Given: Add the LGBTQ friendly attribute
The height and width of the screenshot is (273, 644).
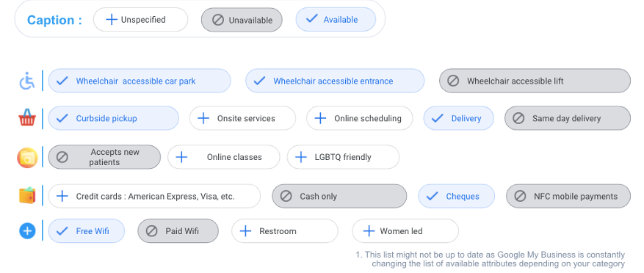Looking at the screenshot, I should coord(343,157).
